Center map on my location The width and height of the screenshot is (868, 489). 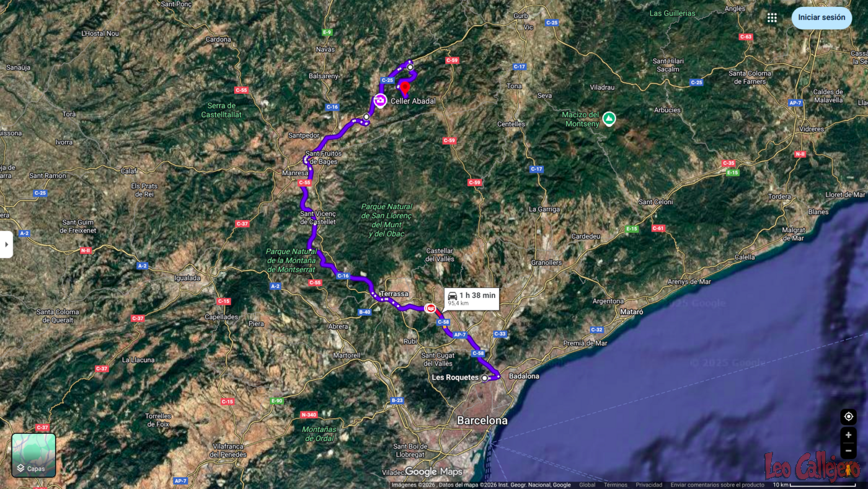(x=848, y=416)
